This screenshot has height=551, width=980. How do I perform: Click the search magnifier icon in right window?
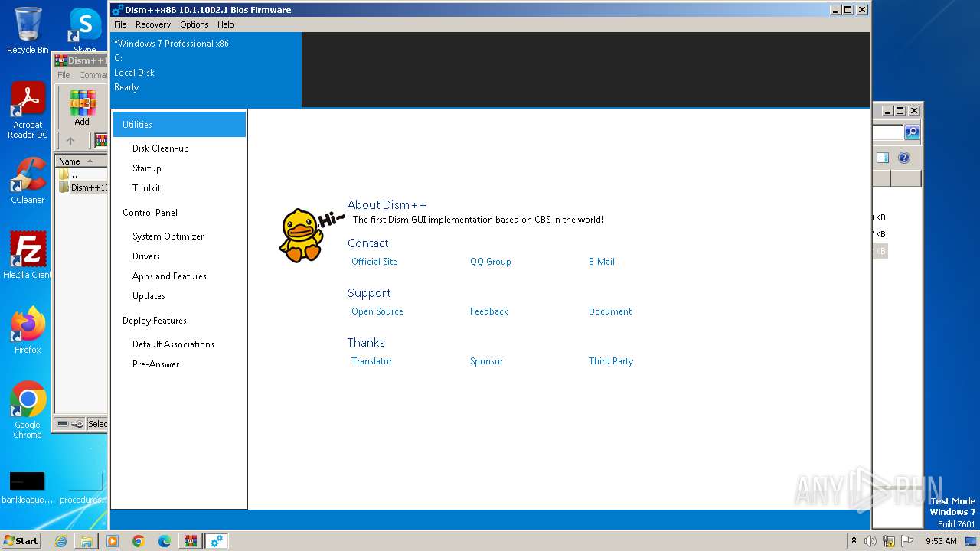tap(911, 132)
